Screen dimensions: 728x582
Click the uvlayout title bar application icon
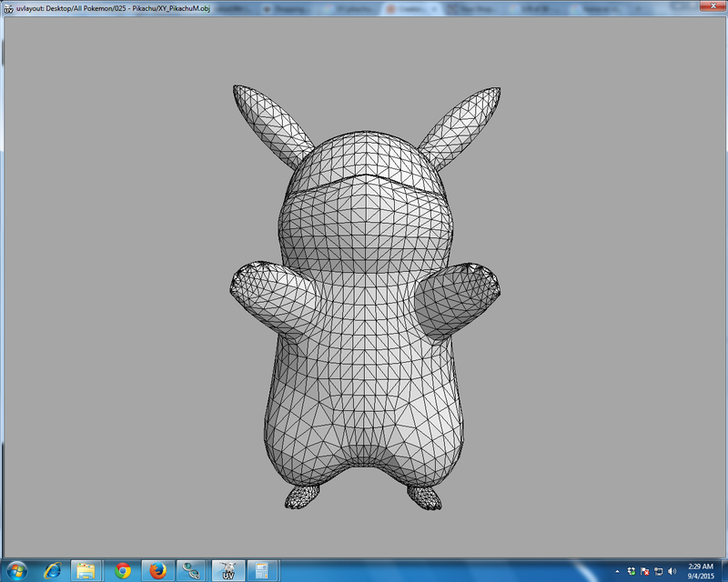click(x=8, y=8)
